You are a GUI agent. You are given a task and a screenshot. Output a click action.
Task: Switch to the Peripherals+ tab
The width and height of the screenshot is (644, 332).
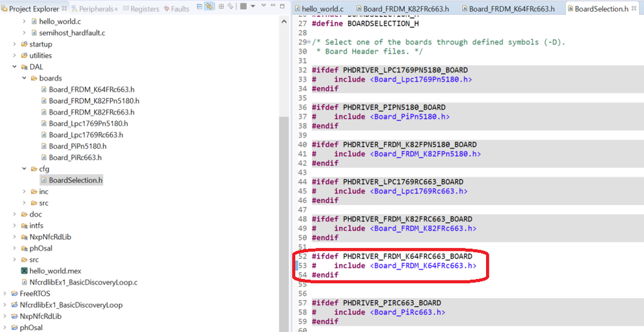[95, 8]
